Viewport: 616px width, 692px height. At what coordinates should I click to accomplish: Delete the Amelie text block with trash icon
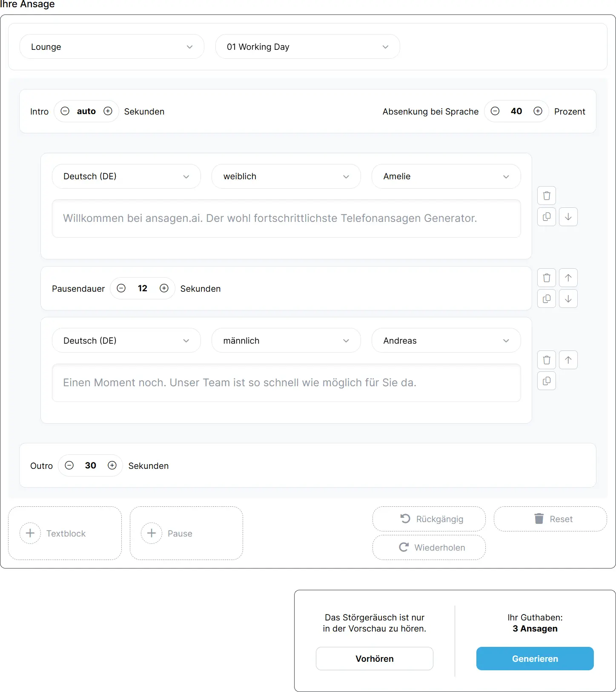coord(547,195)
